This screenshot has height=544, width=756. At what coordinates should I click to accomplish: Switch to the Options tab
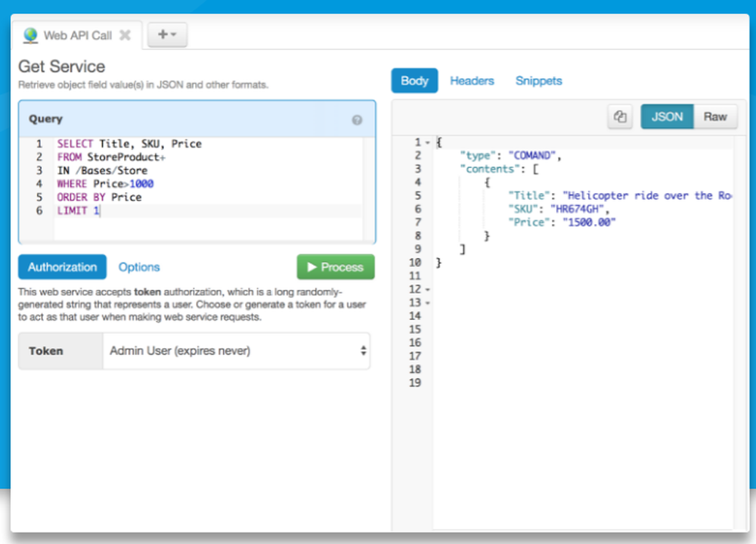tap(139, 267)
